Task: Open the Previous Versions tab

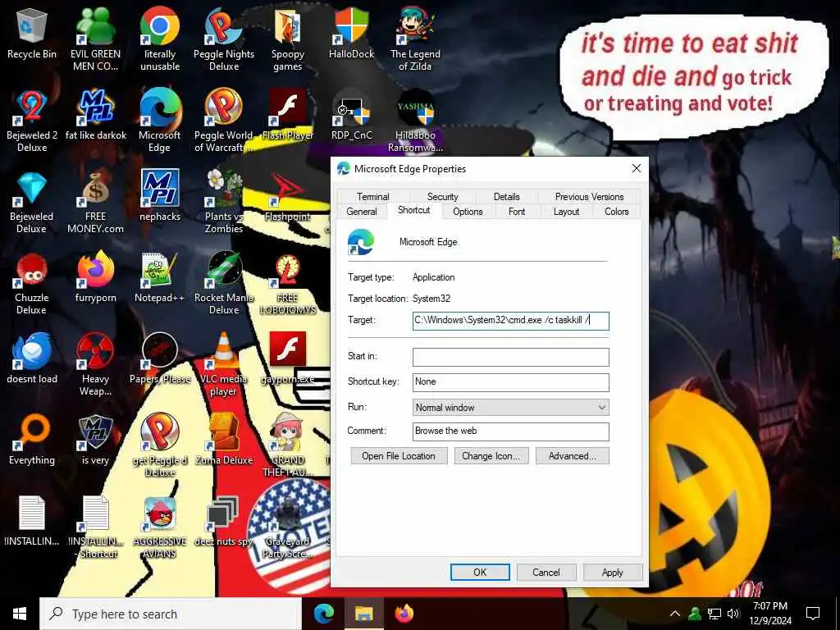Action: coord(589,197)
